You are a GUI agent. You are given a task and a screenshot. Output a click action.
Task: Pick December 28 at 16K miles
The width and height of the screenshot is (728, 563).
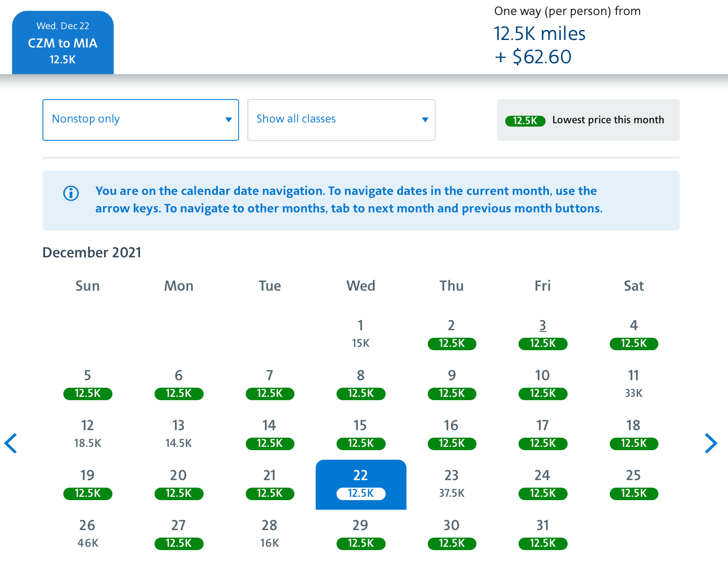[269, 534]
